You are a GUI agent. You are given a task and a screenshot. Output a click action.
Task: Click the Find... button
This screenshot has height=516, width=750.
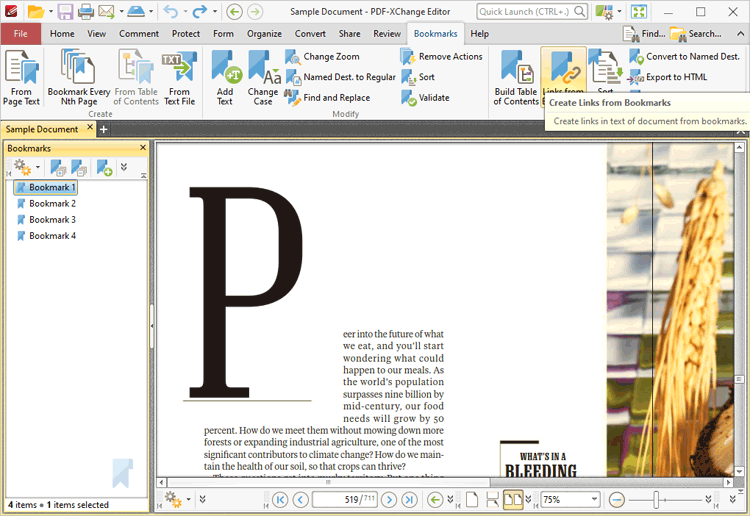pos(644,33)
